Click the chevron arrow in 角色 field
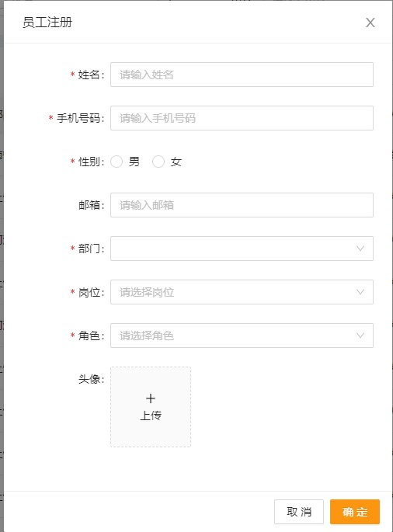Viewport: 393px width, 532px height. [x=360, y=336]
